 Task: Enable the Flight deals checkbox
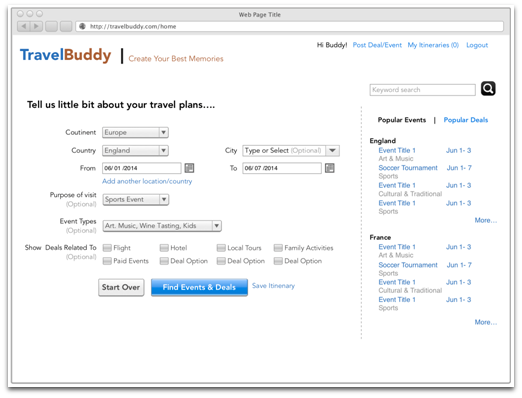coord(107,248)
